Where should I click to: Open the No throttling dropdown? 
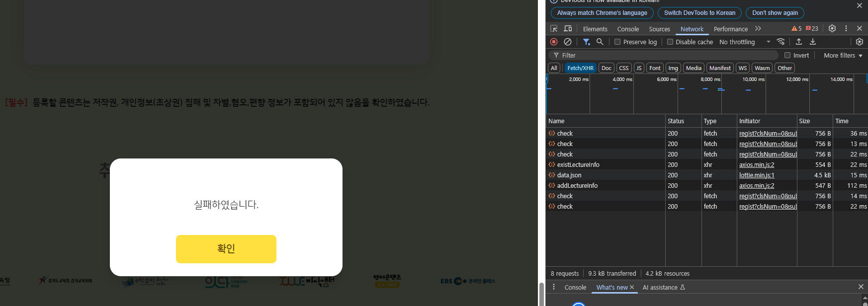pyautogui.click(x=744, y=42)
